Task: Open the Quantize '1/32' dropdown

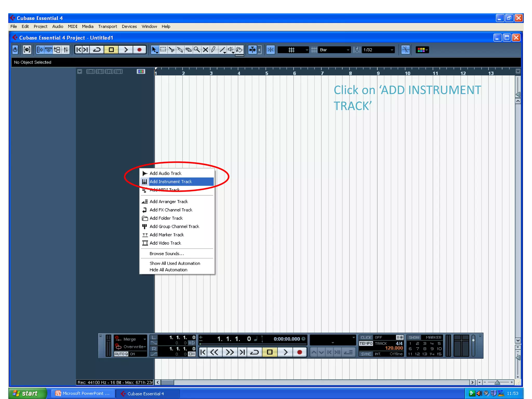Action: [x=378, y=50]
